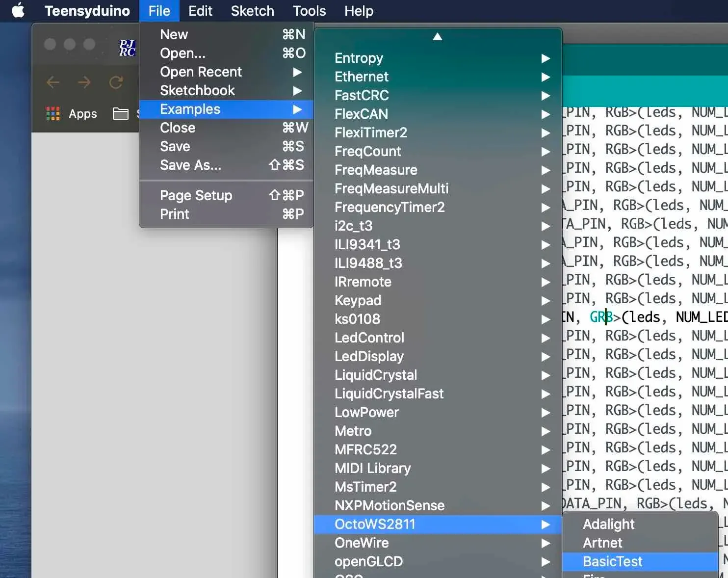Open the Keypad examples entry
Image resolution: width=728 pixels, height=578 pixels.
click(438, 300)
